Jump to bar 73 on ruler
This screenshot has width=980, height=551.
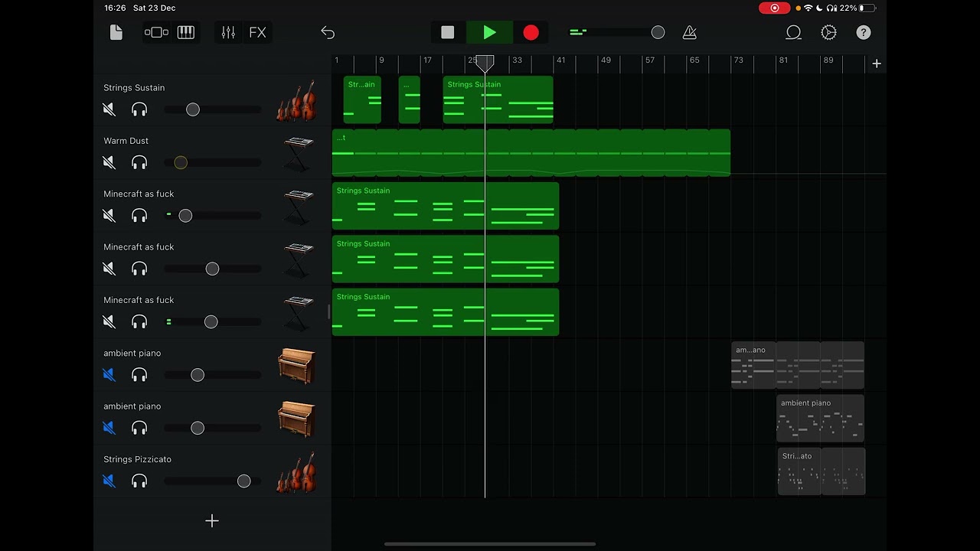(738, 60)
